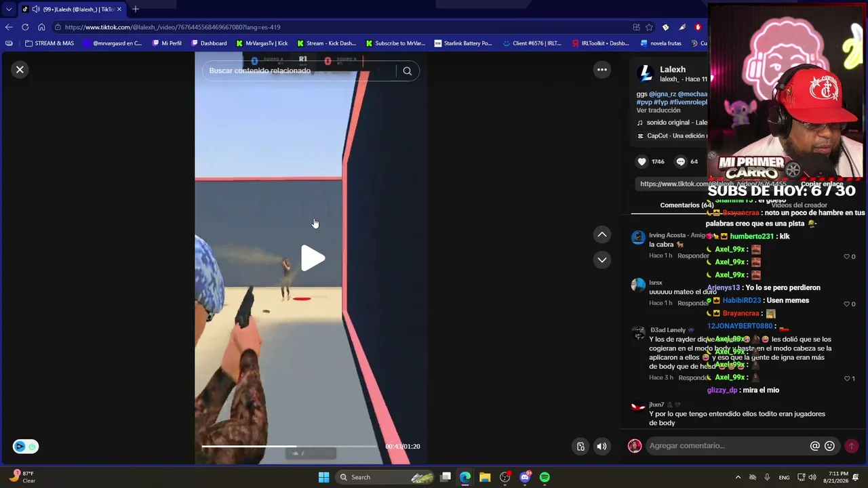Open the browser tab list dropdown arrow

coord(9,9)
